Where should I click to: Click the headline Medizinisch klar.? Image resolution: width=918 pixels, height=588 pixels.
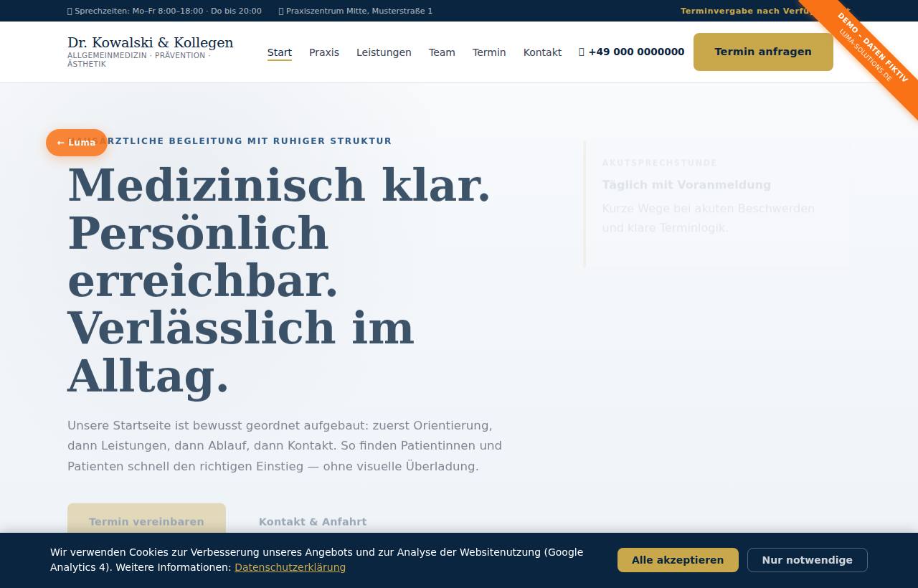pos(279,184)
